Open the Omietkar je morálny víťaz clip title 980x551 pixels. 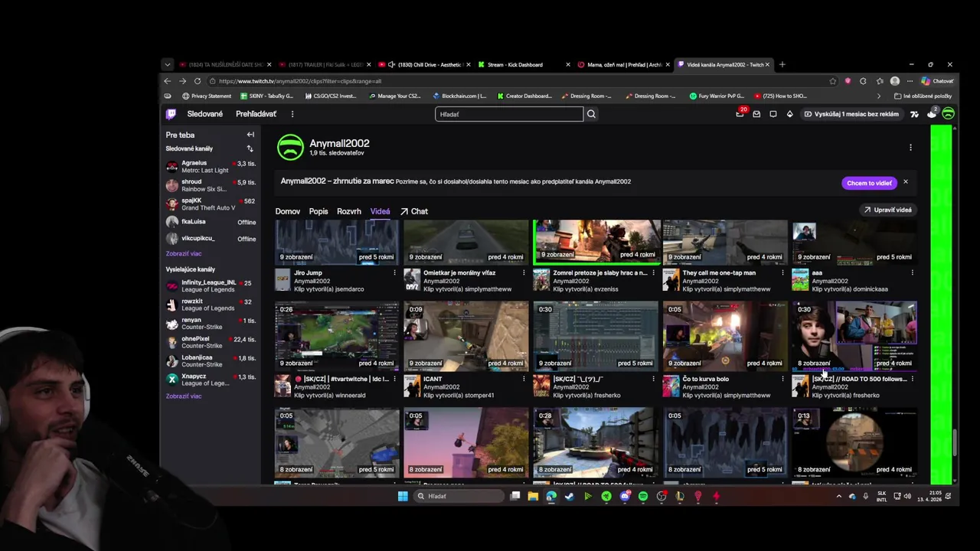(x=459, y=272)
